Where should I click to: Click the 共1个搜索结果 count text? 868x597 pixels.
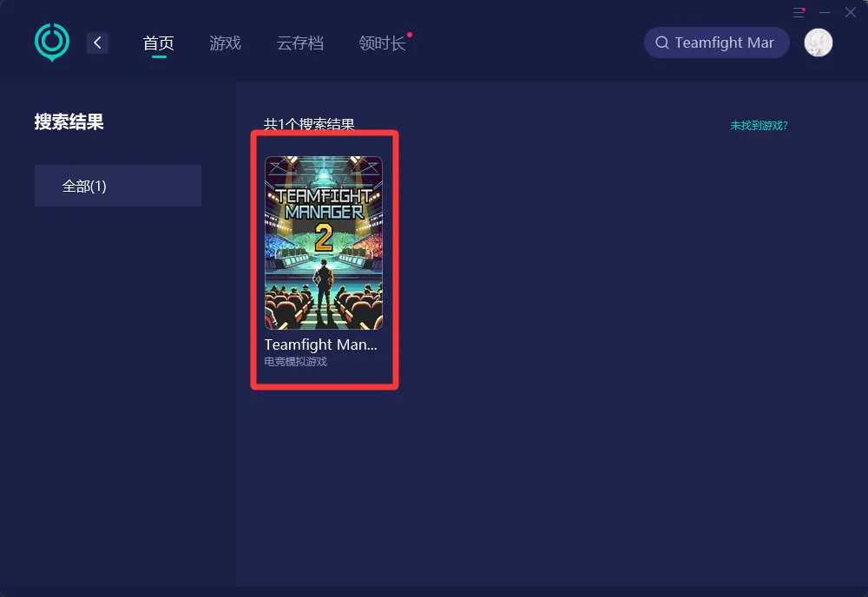pyautogui.click(x=309, y=124)
